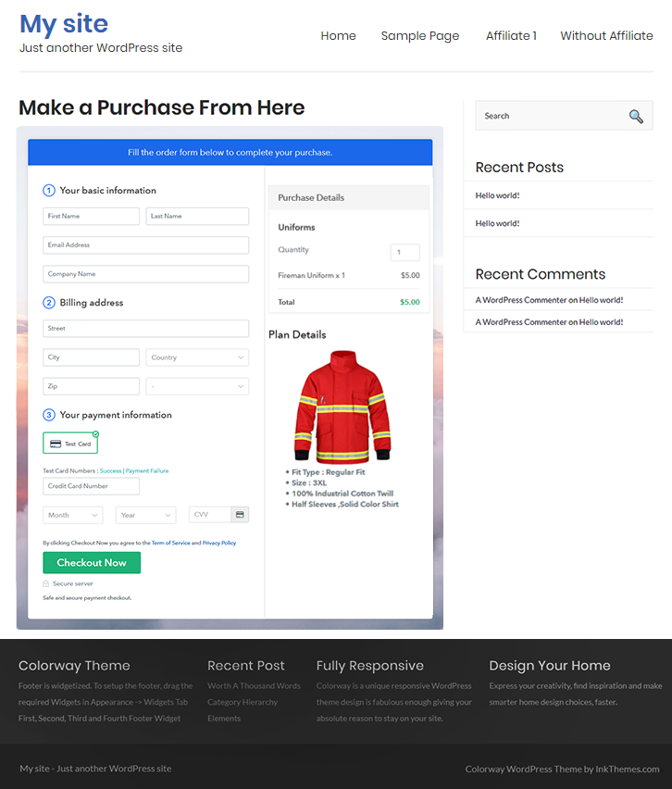Click the 100% Industrial Cotton Twill bullet
This screenshot has width=672, height=789.
point(342,494)
